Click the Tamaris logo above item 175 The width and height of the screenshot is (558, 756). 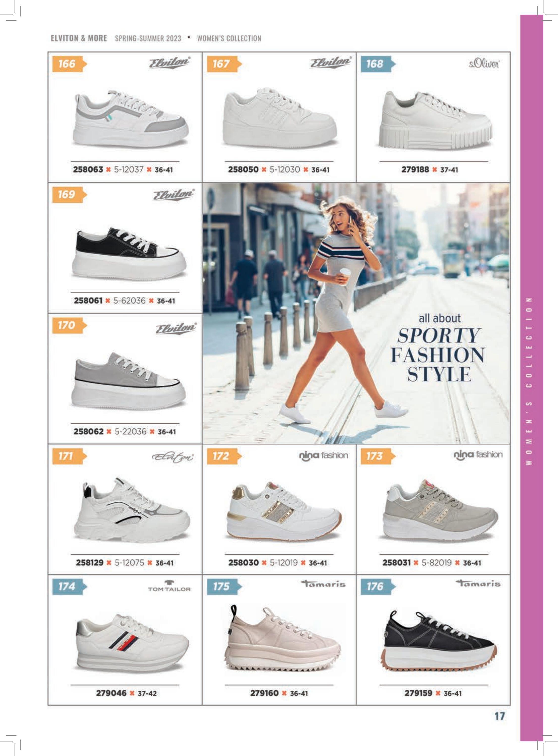[x=324, y=584]
